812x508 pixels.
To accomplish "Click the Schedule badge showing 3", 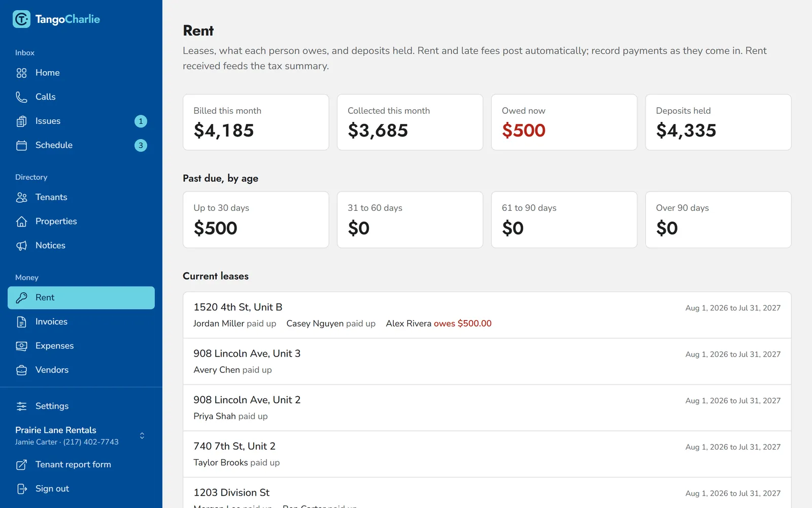I will (x=141, y=145).
